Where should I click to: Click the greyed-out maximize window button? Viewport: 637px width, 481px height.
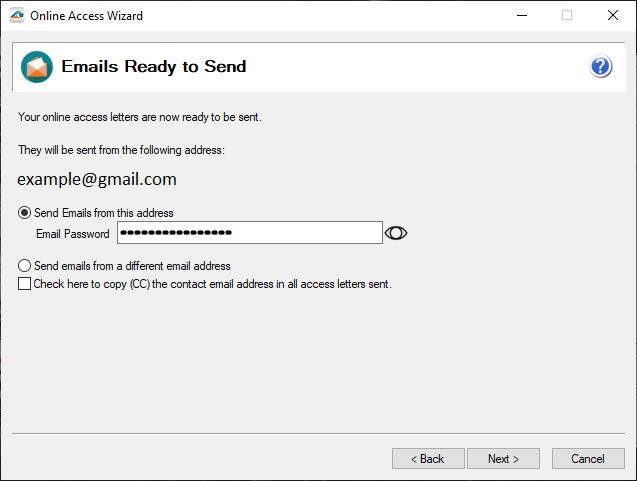coord(567,15)
